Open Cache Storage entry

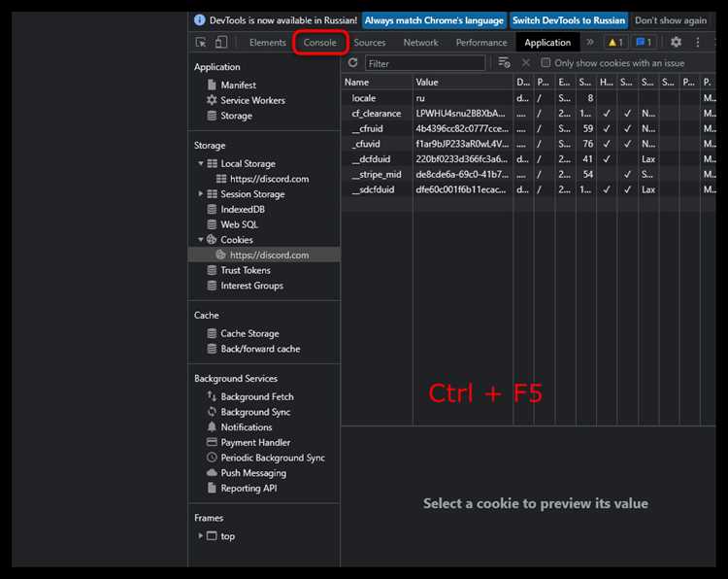244,333
